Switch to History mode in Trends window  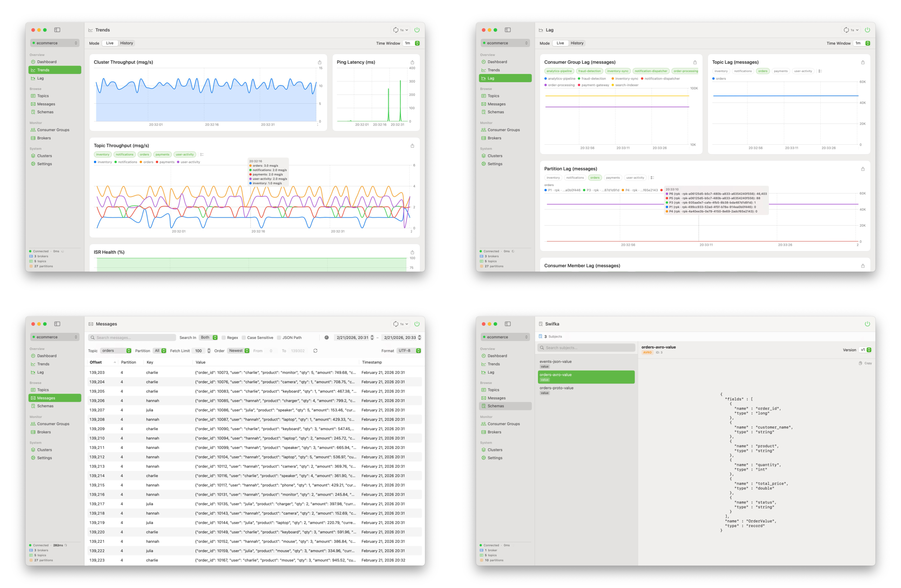coord(126,43)
